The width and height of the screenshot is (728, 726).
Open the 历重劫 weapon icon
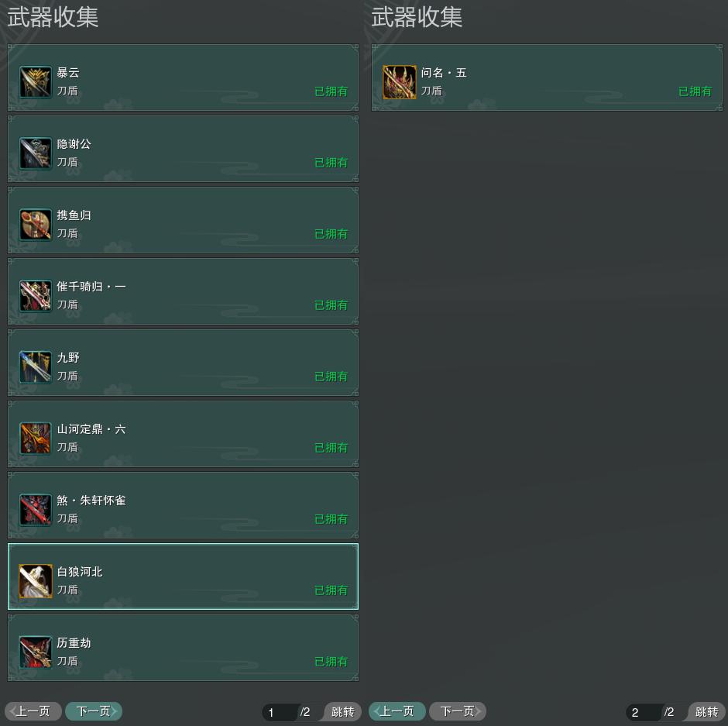36,652
